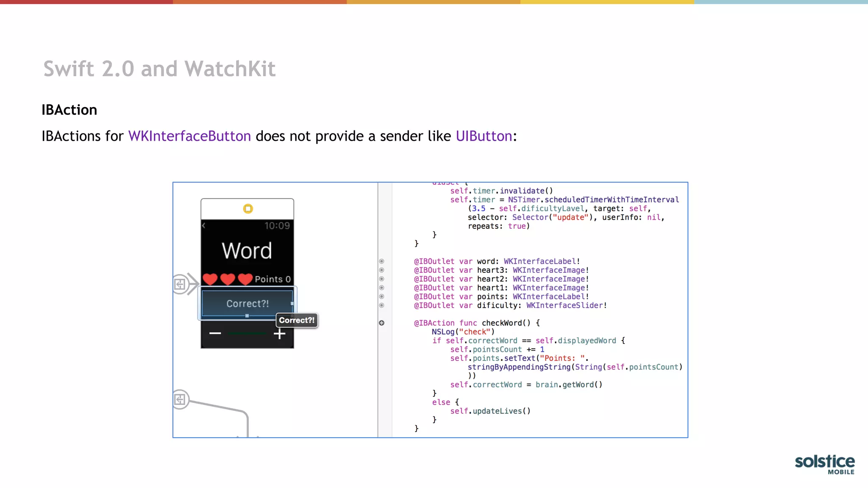Click the Solstice Mobile logo
868x488 pixels.
825,464
